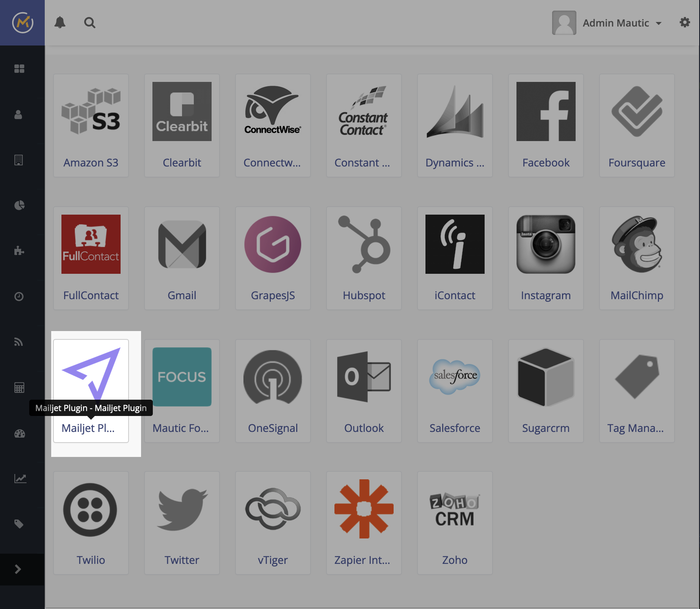Click the Gmail plugin logo
The height and width of the screenshot is (609, 700).
pyautogui.click(x=182, y=244)
